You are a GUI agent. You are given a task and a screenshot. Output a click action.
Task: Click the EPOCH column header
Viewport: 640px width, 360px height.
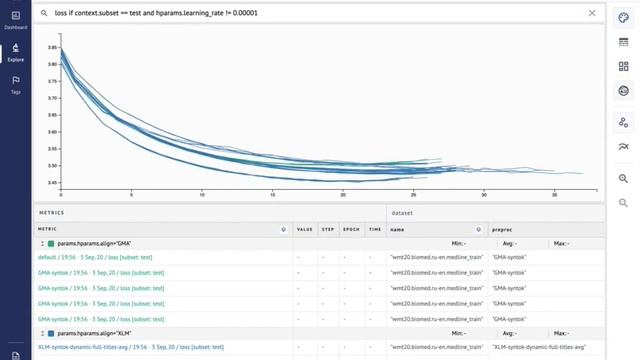[x=351, y=229]
